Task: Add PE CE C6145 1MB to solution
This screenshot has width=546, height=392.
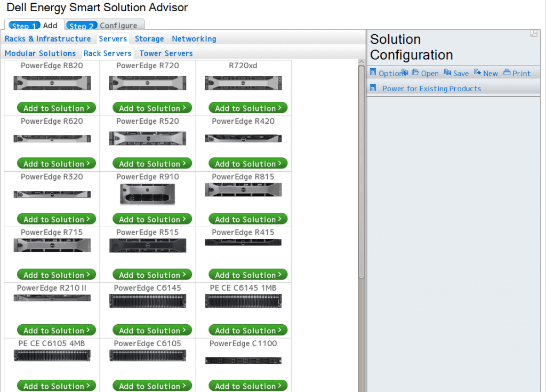Action: pos(248,330)
